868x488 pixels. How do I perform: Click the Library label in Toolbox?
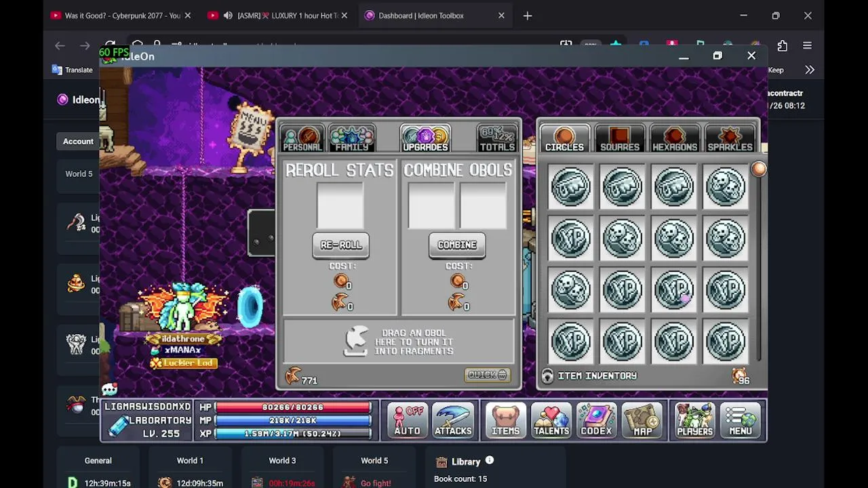pos(466,462)
